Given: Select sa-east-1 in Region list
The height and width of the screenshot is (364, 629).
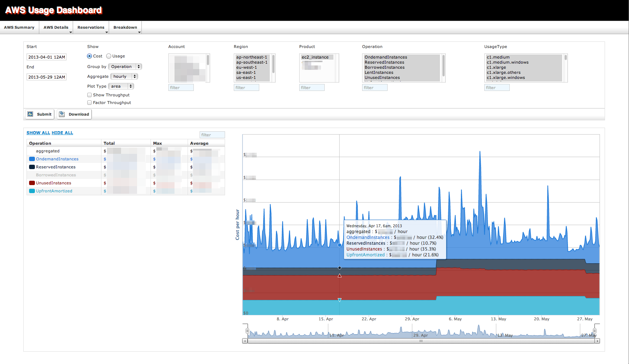Looking at the screenshot, I should point(253,72).
